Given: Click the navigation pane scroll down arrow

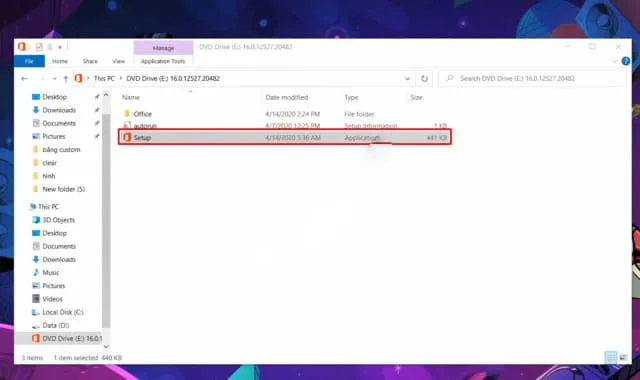Looking at the screenshot, I should click(x=106, y=347).
